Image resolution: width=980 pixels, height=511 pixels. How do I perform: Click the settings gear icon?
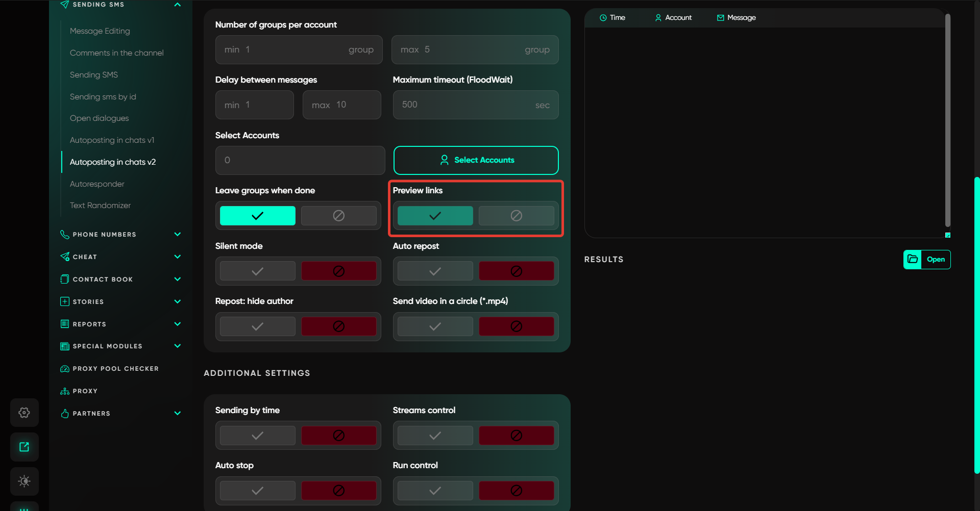(x=24, y=413)
